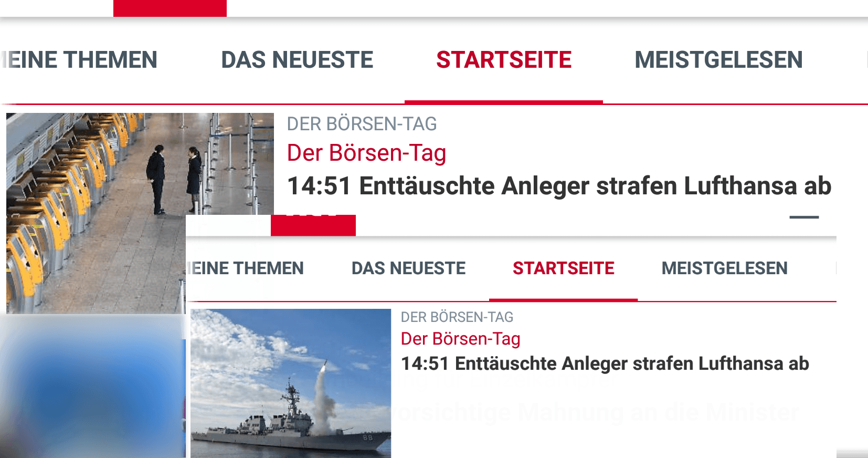Click the red logo block above lower navigation
The width and height of the screenshot is (868, 458).
[x=313, y=225]
